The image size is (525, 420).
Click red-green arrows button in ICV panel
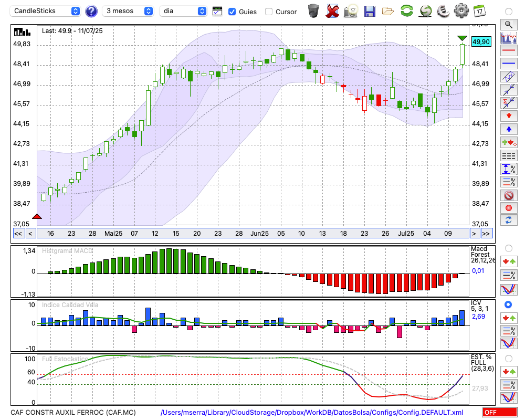509,318
